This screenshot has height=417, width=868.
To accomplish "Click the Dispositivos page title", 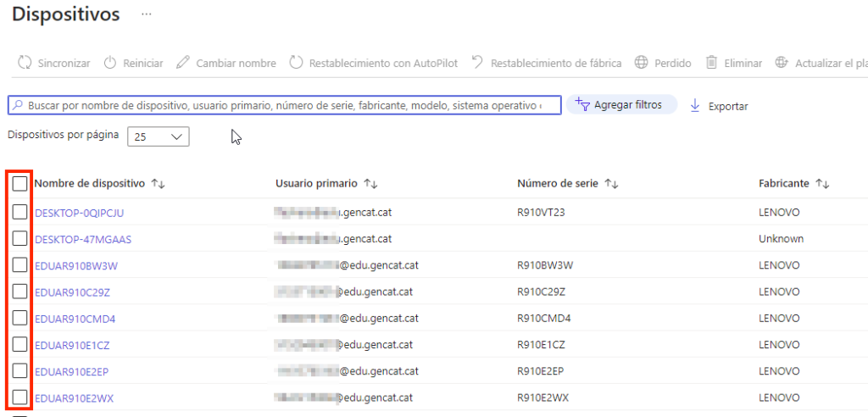I will click(66, 14).
